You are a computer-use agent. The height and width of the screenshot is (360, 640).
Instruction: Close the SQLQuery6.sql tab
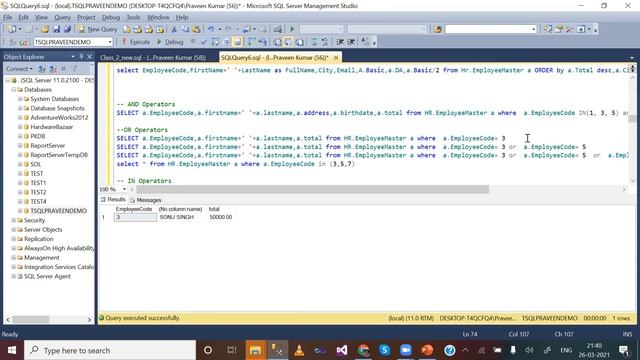tap(336, 58)
